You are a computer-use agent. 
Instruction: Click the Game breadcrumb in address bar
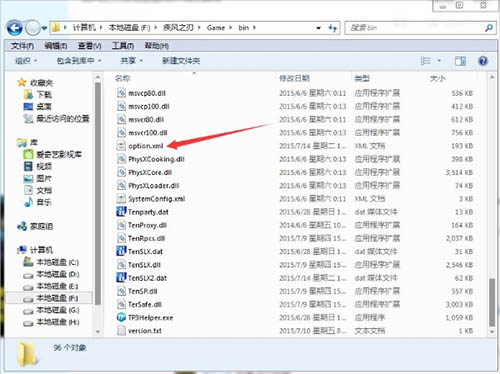[216, 28]
